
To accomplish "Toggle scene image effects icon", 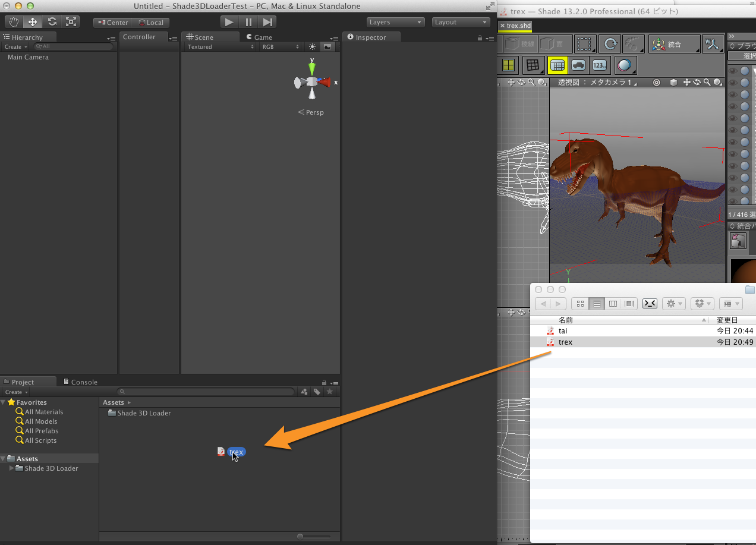I will 327,46.
